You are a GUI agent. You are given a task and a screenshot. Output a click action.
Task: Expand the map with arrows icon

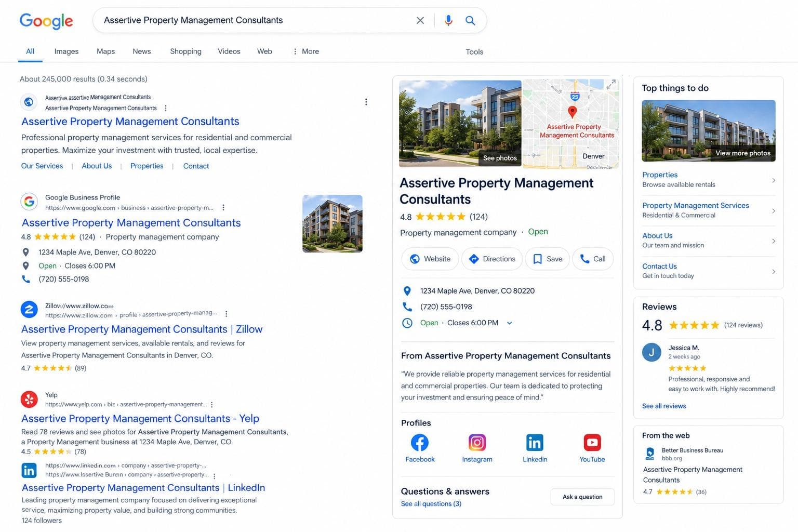pyautogui.click(x=611, y=84)
